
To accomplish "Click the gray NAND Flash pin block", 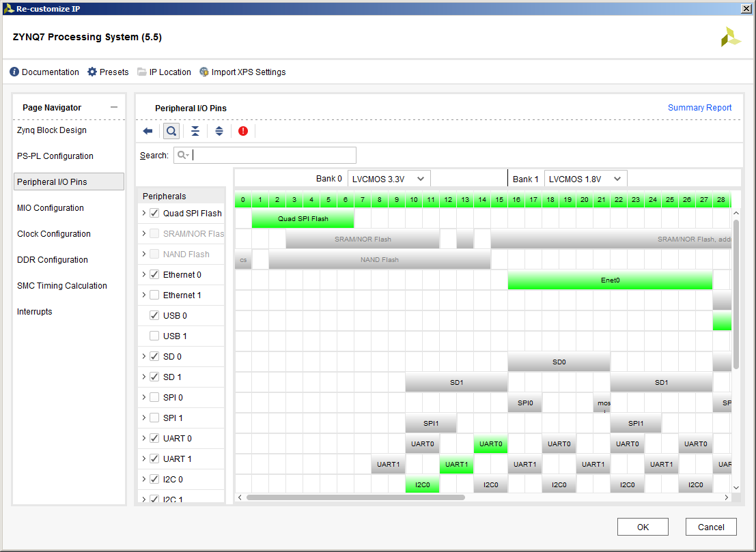I will click(380, 259).
